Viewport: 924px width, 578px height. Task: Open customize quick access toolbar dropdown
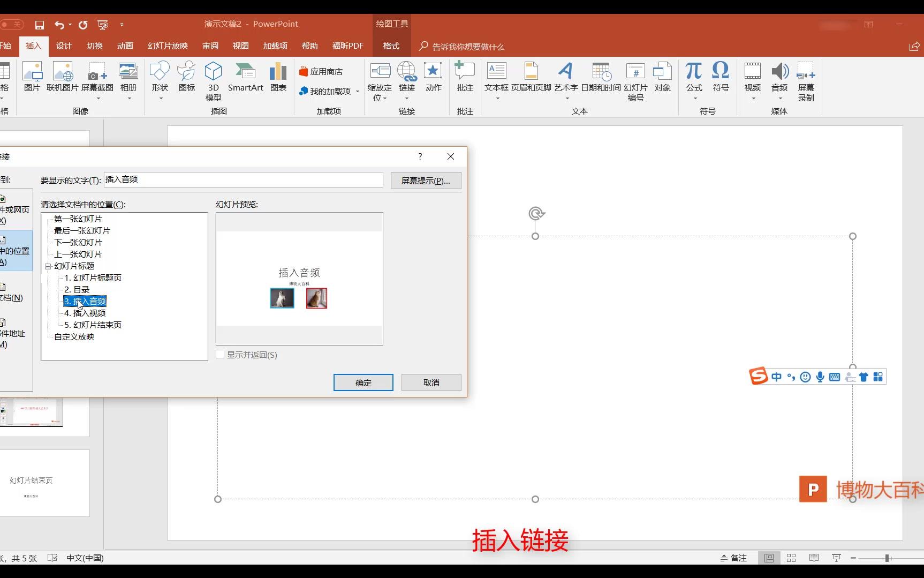[122, 25]
